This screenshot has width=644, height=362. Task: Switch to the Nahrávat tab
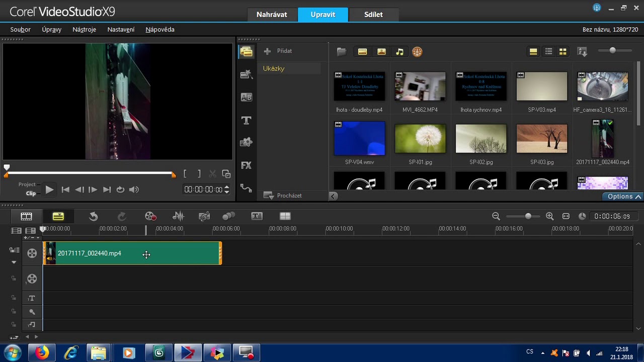(272, 15)
